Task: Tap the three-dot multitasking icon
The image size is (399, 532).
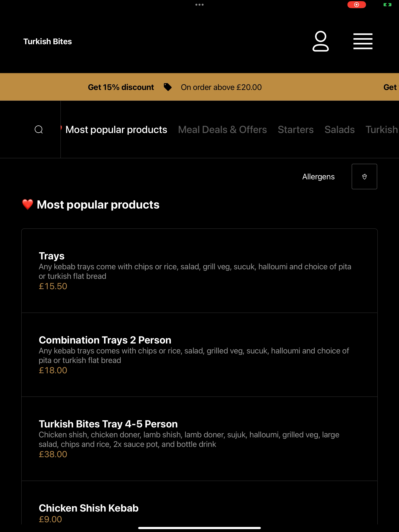Action: coord(199,4)
